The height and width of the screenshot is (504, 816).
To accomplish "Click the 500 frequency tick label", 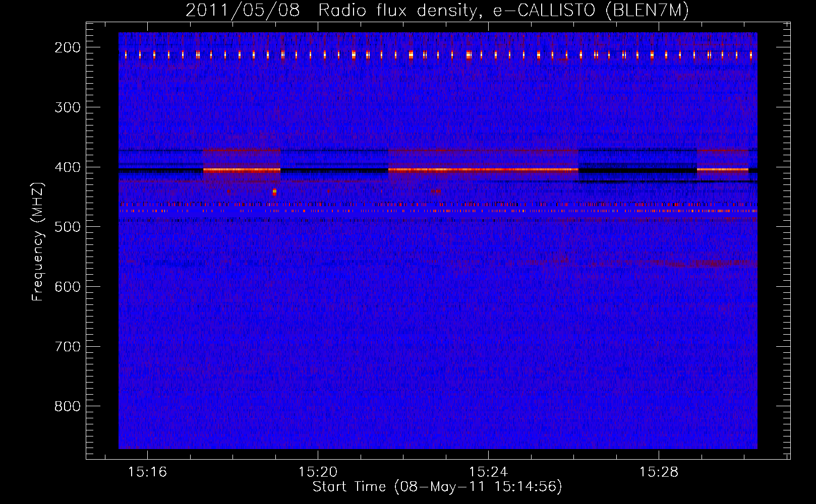I will click(x=67, y=227).
